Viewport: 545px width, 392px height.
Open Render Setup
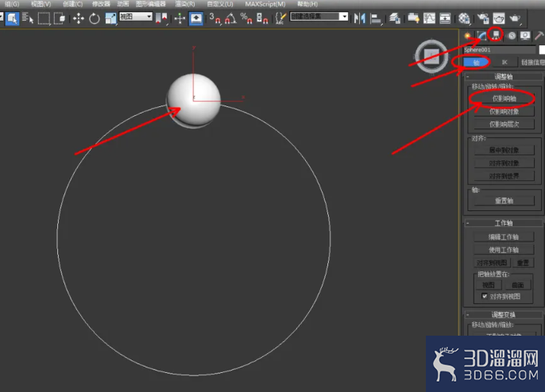(483, 18)
